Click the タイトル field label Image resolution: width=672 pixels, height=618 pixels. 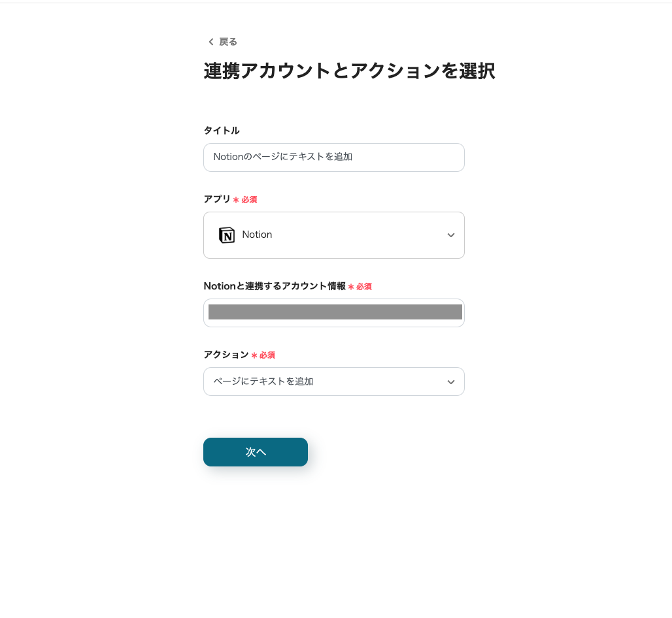tap(222, 131)
